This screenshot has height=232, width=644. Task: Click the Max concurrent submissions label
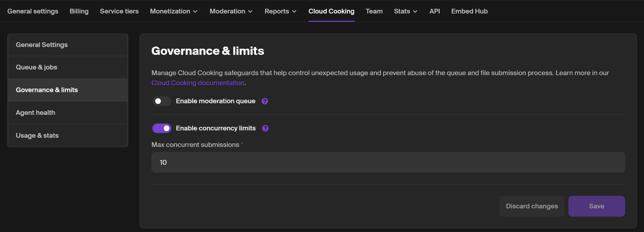[195, 145]
